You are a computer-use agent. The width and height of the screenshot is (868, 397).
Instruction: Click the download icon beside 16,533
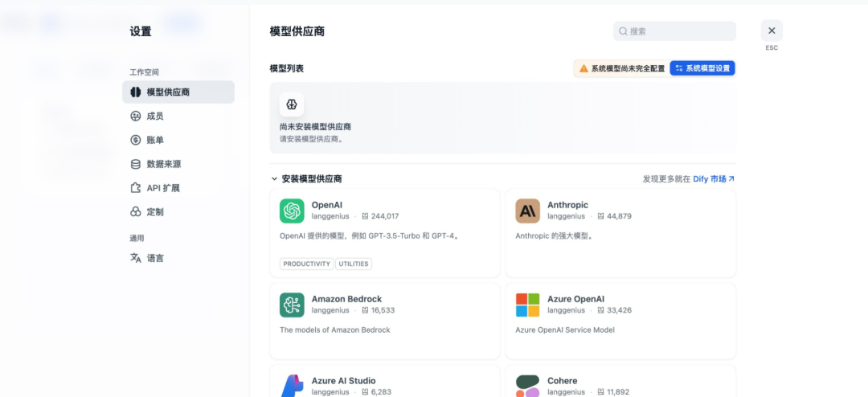pos(366,311)
